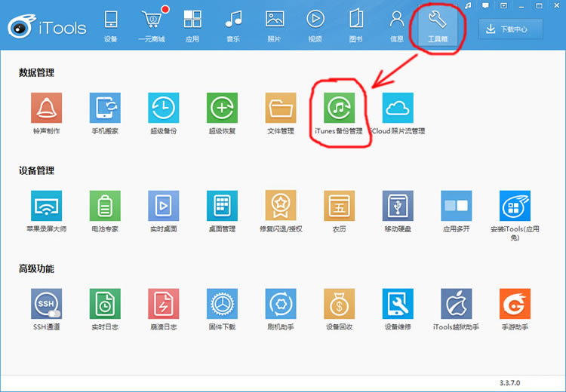This screenshot has width=566, height=392.
Task: Open the 应用多开 multi-app tool
Action: coord(457,206)
